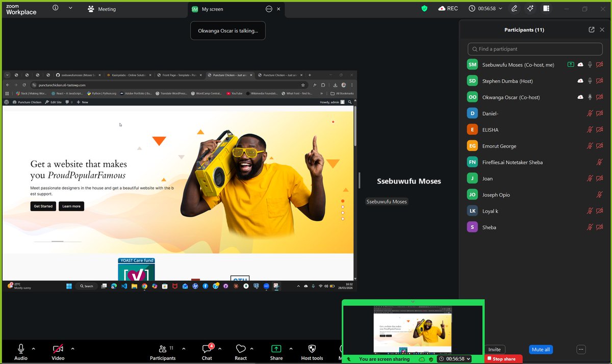Expand the Share options caret
This screenshot has width=612, height=364.
[291, 349]
